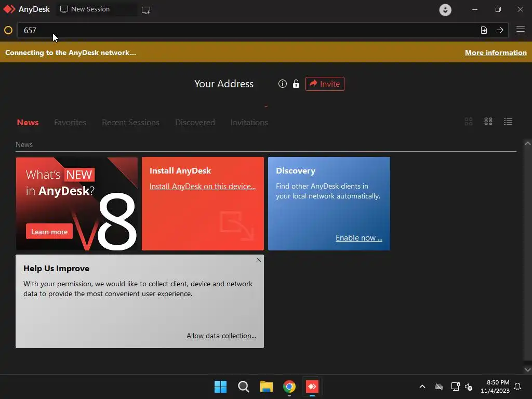Click the OneDrive cloud tray icon
The image size is (532, 399).
click(439, 387)
